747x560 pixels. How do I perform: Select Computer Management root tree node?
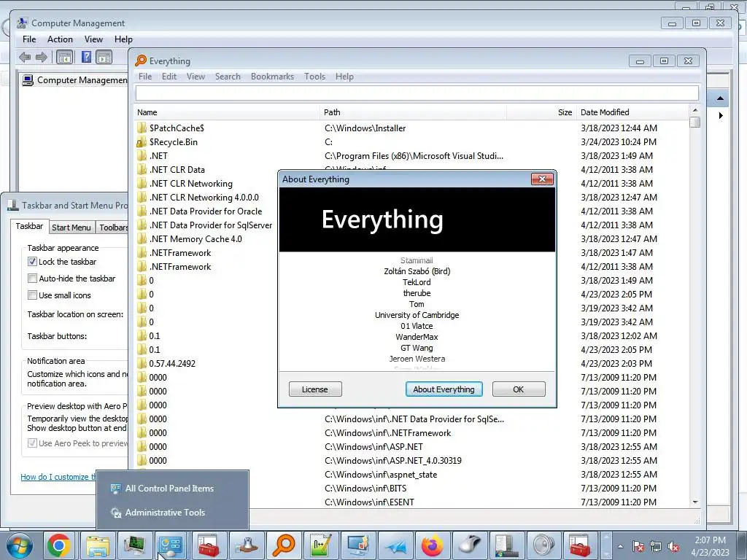pos(75,80)
